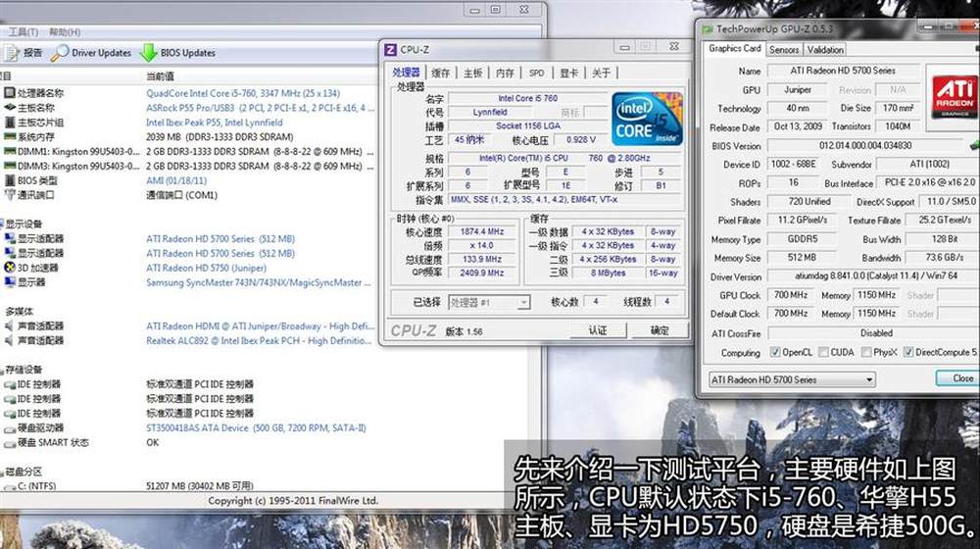Open the 工具(T) menu
Viewport: 980px width, 549px height.
(24, 31)
